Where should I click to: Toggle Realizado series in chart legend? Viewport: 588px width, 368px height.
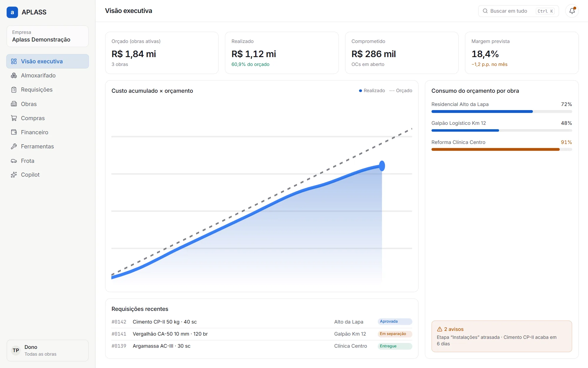coord(372,91)
